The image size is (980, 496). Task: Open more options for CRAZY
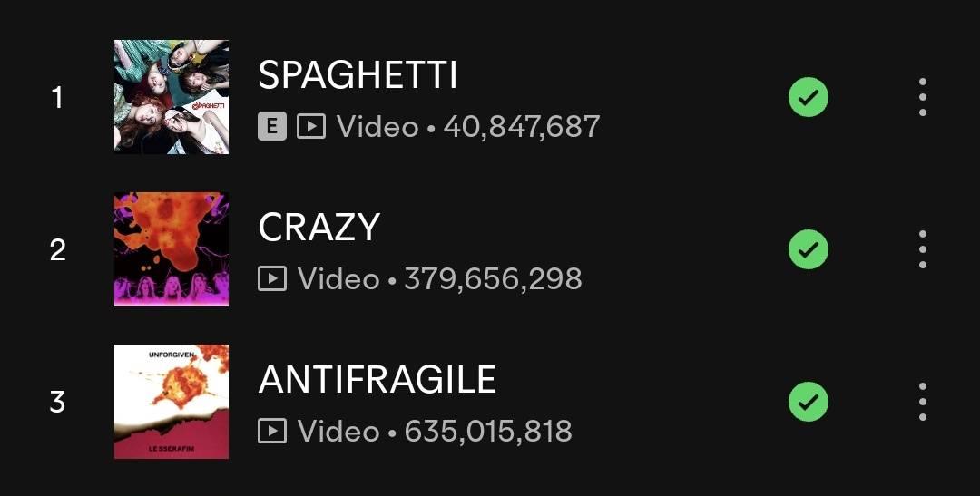(x=922, y=249)
